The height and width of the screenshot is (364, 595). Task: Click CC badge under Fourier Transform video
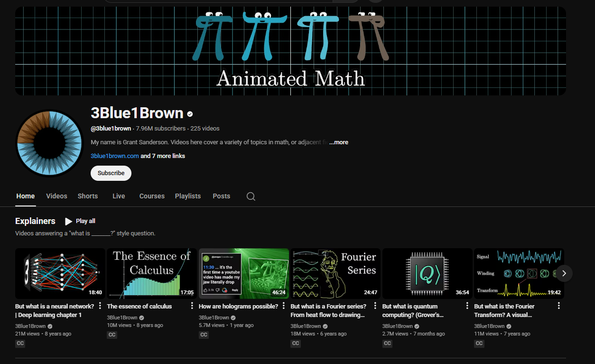(x=479, y=343)
